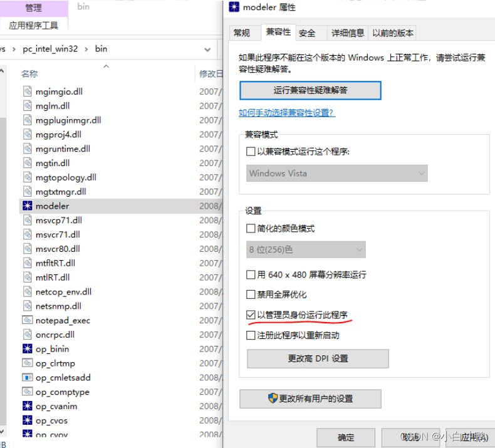
Task: Click the modeler icon in properties title bar
Action: click(234, 7)
